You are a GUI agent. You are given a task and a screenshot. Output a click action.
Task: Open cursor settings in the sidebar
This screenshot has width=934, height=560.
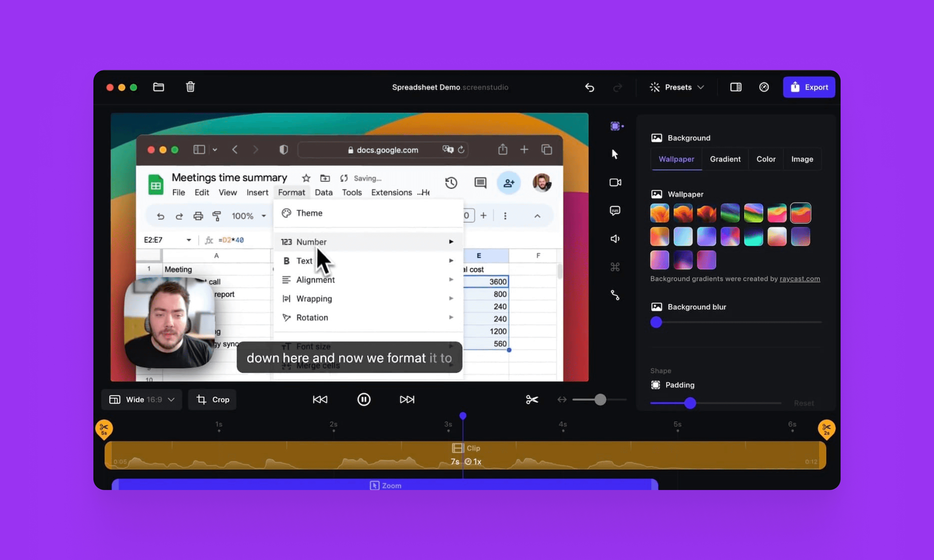click(x=615, y=154)
